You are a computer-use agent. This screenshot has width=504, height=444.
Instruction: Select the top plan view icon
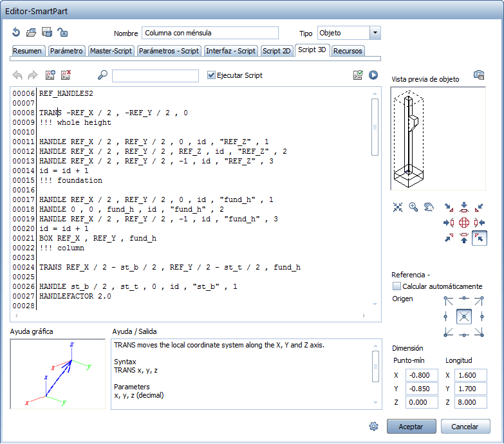click(x=464, y=207)
